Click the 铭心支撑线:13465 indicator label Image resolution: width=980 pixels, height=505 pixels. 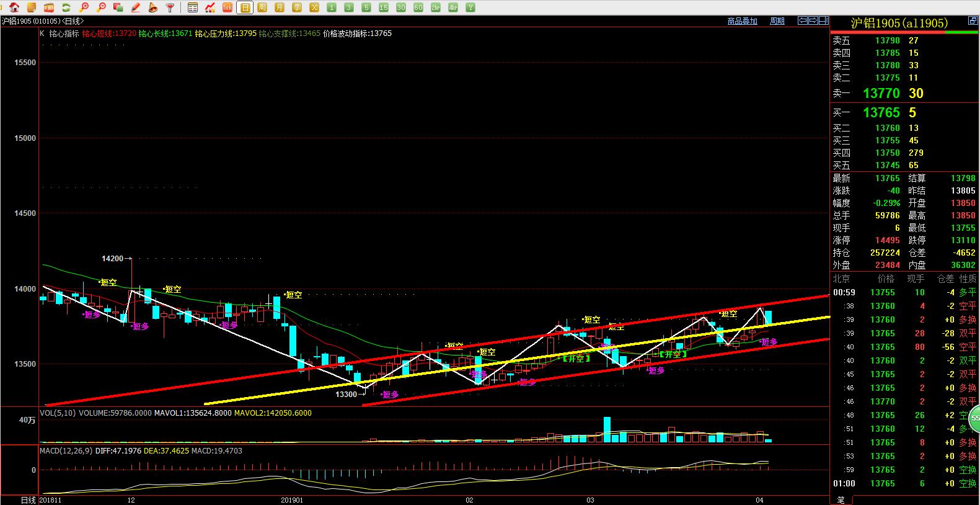tap(289, 34)
